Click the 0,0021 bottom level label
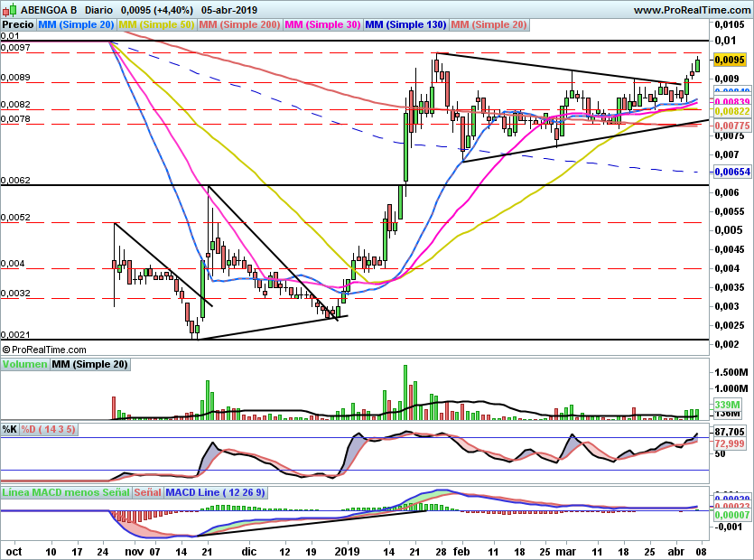The image size is (754, 560). (15, 334)
